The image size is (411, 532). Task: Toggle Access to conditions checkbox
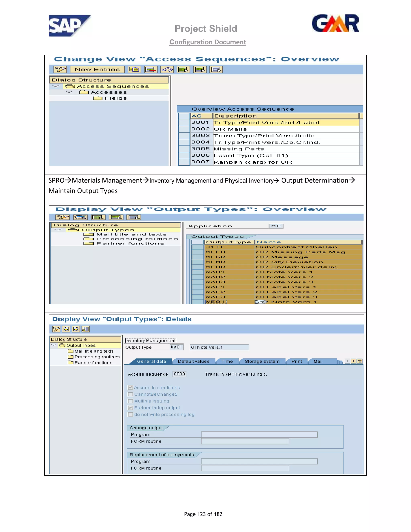[x=130, y=387]
